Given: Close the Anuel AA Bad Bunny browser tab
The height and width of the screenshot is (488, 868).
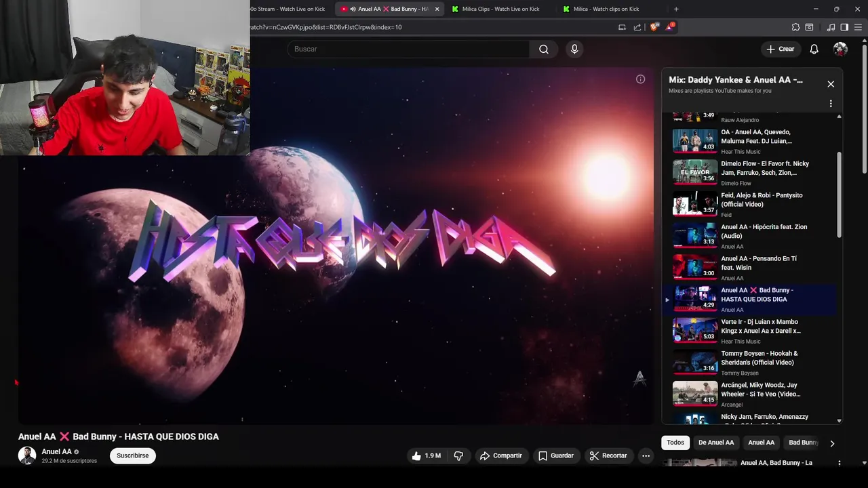Looking at the screenshot, I should (437, 9).
